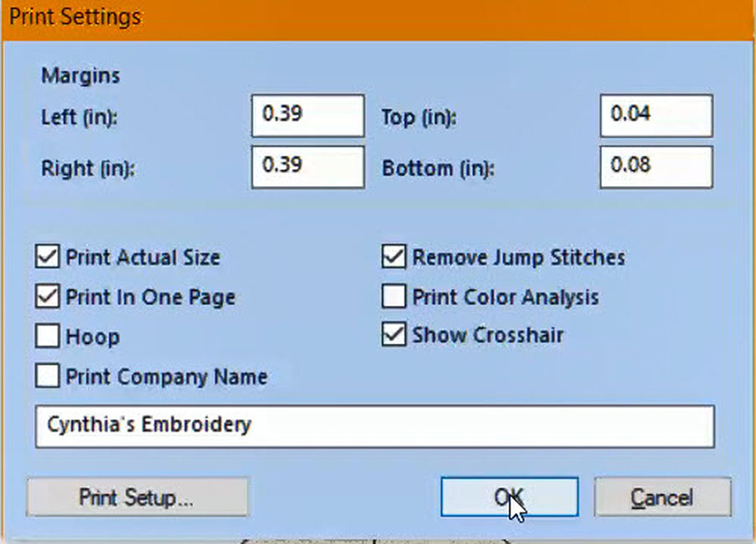Toggle the Print Actual Size checkbox
The height and width of the screenshot is (544, 756).
tap(46, 257)
